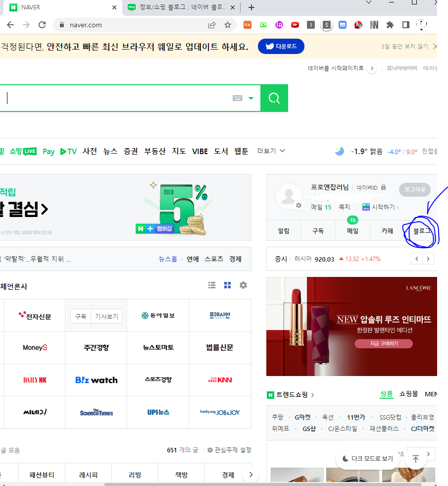
Task: Click the Lancome 지금 구매하기 ad button
Action: (x=384, y=343)
